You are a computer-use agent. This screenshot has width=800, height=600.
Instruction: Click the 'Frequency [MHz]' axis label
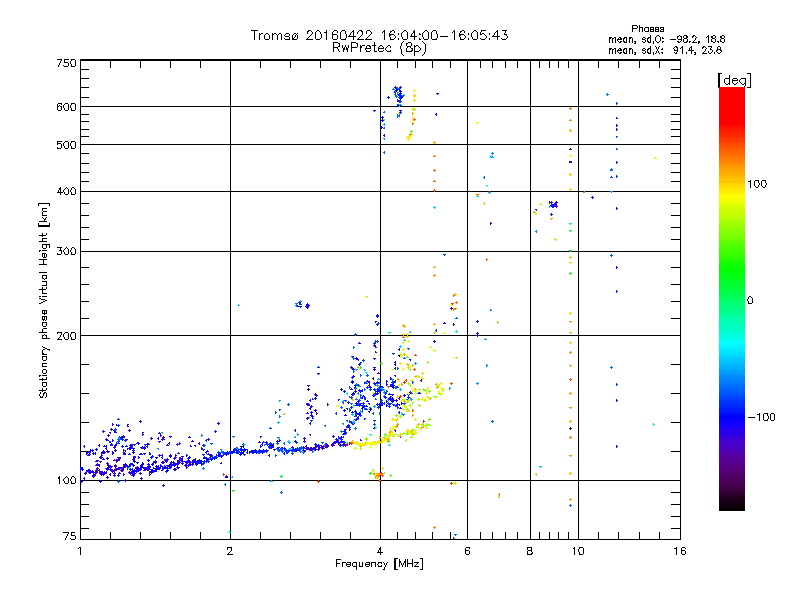tap(379, 564)
